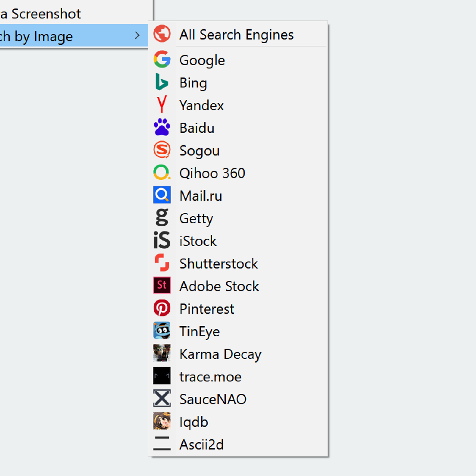Image resolution: width=476 pixels, height=476 pixels.
Task: Click the Ascii2d lines icon
Action: (x=162, y=444)
